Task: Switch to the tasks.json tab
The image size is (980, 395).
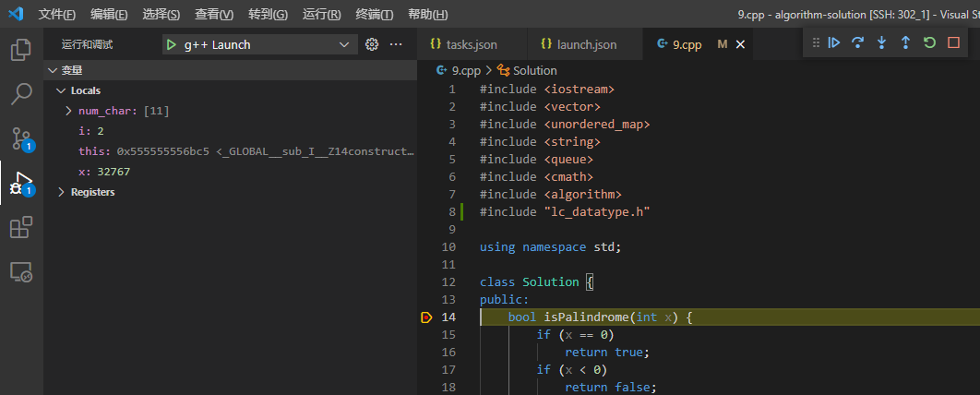Action: point(472,44)
